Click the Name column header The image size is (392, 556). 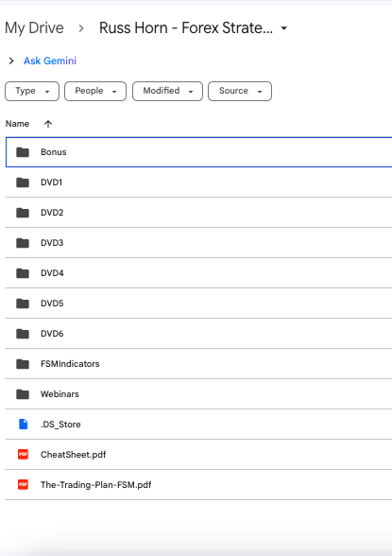(17, 124)
